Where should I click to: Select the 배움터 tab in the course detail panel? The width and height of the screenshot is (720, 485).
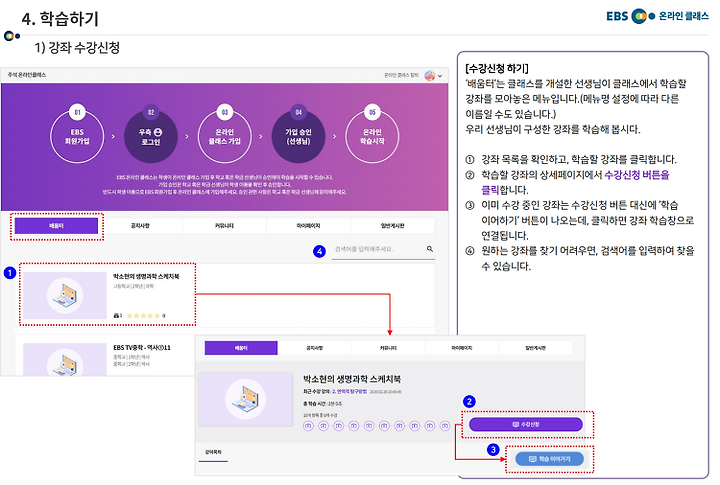coord(241,348)
